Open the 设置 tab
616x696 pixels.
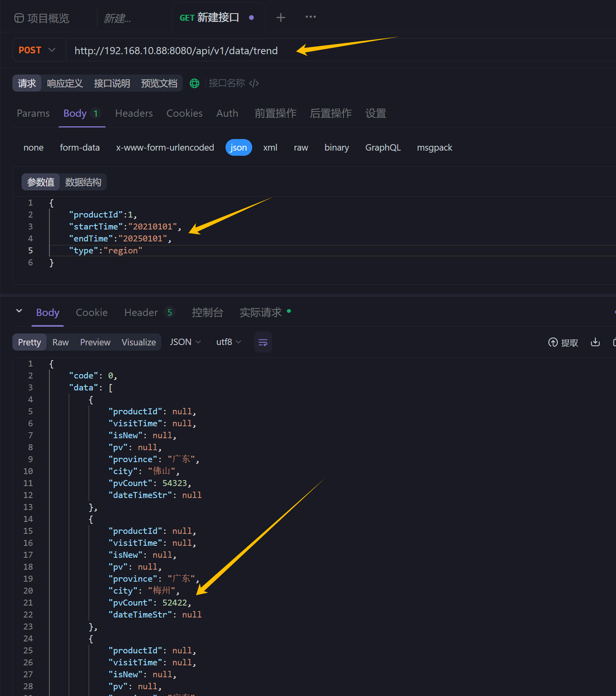pyautogui.click(x=376, y=114)
